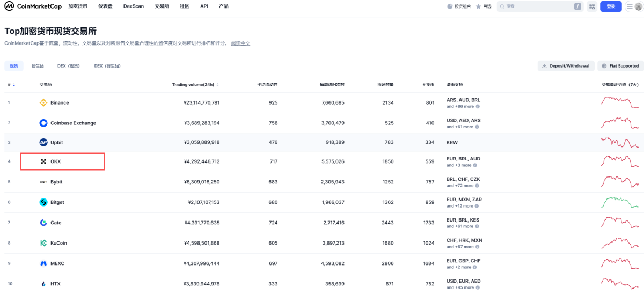Open the API navigation menu
The width and height of the screenshot is (644, 295).
(204, 6)
